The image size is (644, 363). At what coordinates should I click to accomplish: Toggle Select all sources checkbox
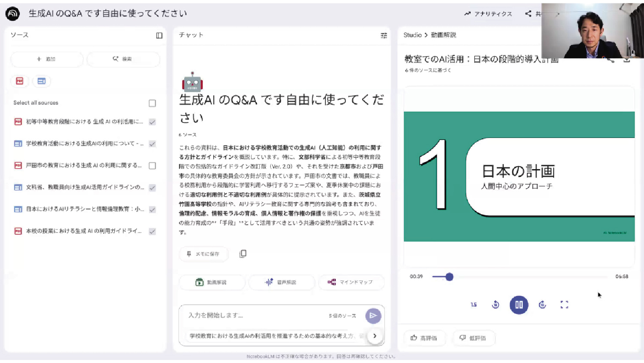(x=152, y=104)
